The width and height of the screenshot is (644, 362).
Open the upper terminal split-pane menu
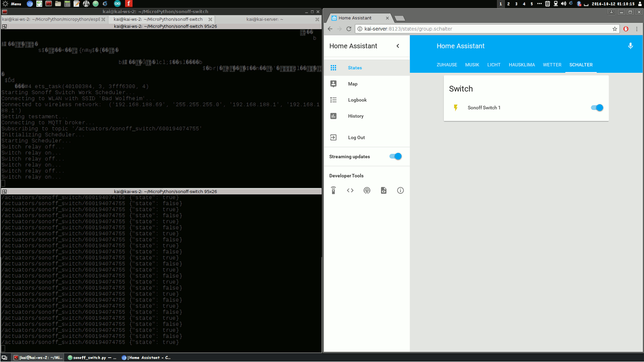click(4, 27)
